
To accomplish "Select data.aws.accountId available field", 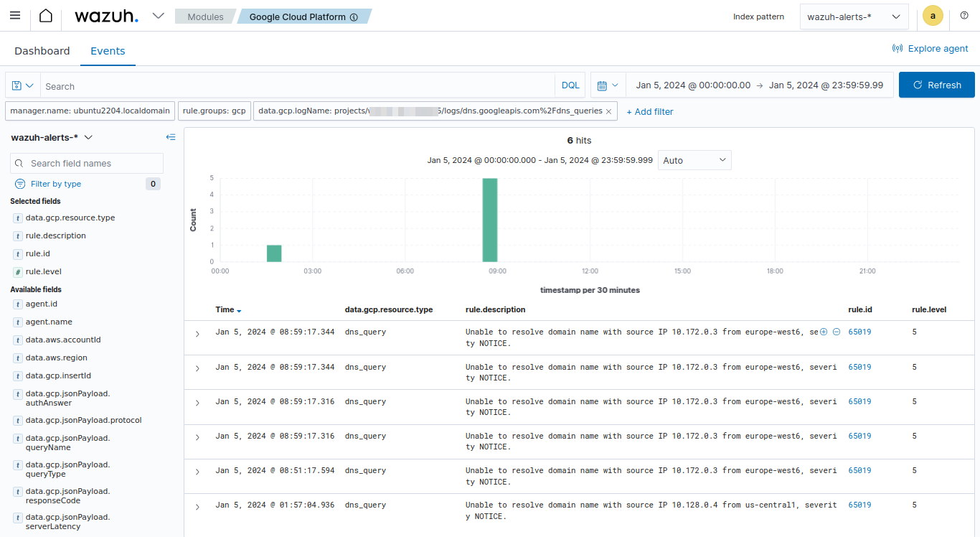I will [63, 340].
